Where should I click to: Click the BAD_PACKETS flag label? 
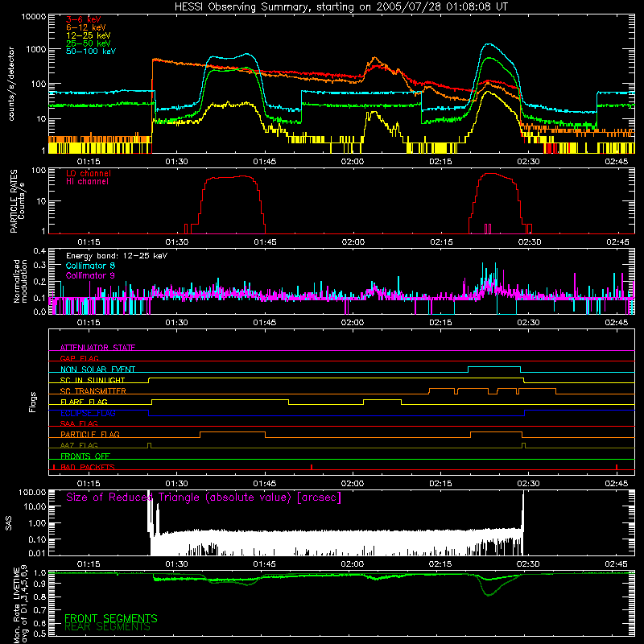pyautogui.click(x=88, y=467)
